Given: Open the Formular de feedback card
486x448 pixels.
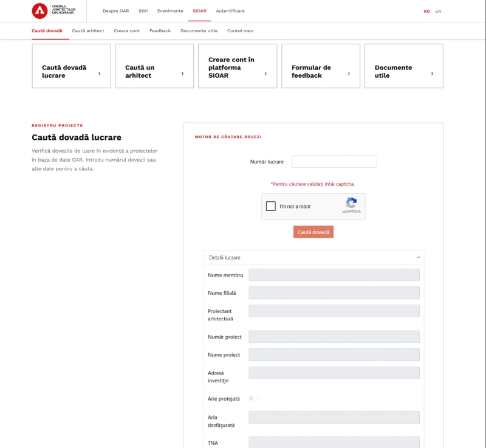Looking at the screenshot, I should (321, 66).
